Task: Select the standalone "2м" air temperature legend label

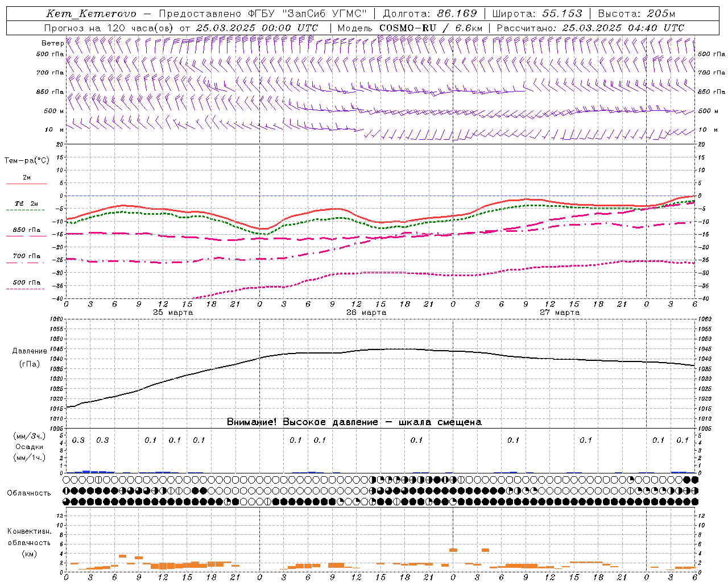Action: coord(27,177)
